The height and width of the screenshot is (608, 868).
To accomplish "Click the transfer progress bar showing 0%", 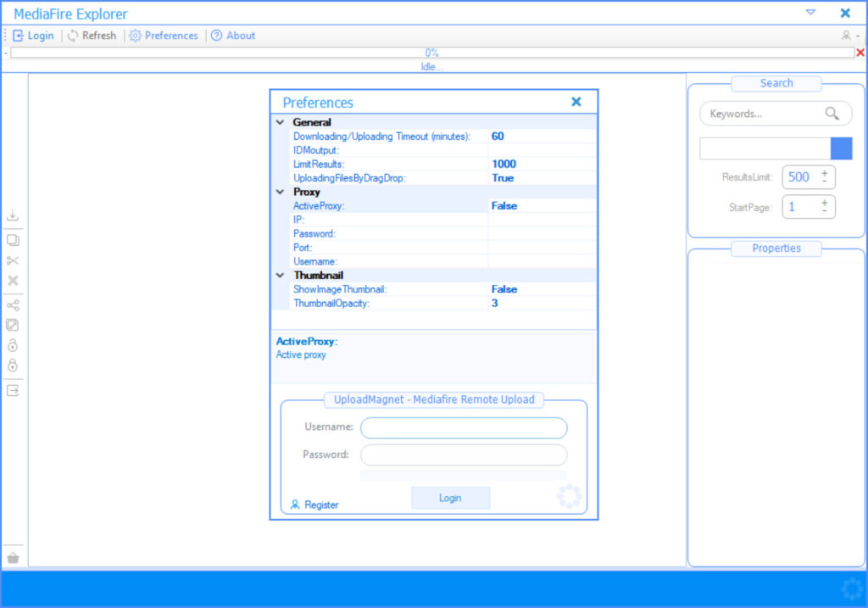I will (x=431, y=53).
